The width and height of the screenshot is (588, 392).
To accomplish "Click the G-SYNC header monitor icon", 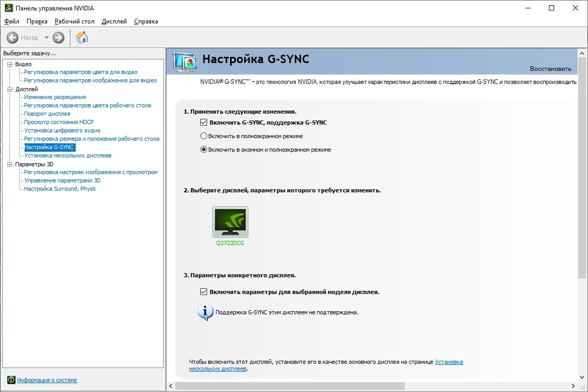I will coord(185,62).
